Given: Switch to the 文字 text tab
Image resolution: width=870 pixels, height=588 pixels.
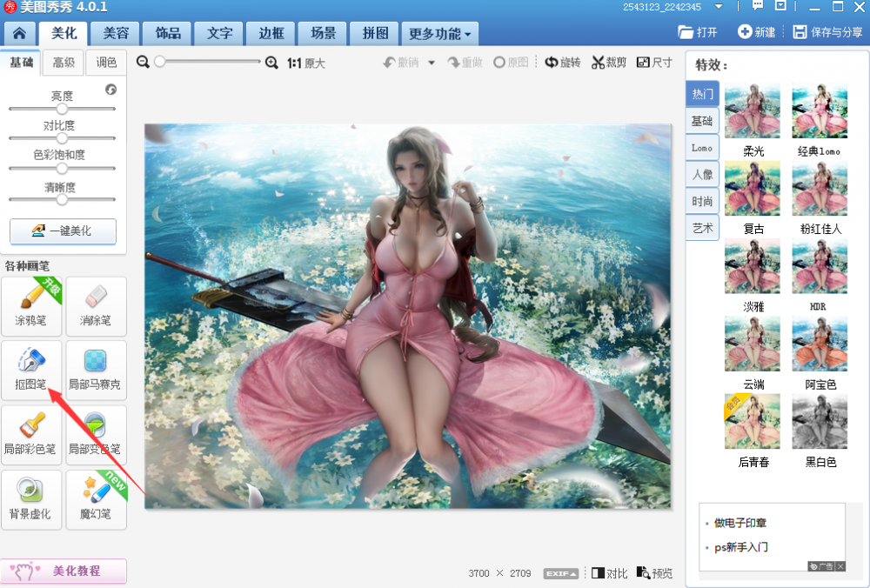Looking at the screenshot, I should point(220,34).
